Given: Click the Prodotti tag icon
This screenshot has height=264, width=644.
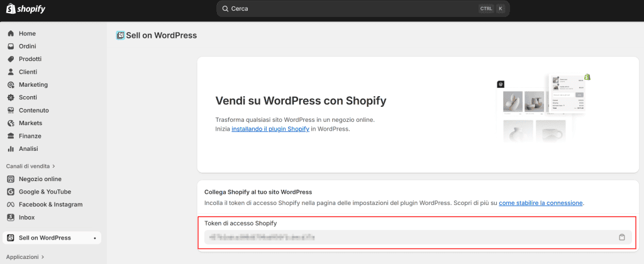Looking at the screenshot, I should pos(11,59).
